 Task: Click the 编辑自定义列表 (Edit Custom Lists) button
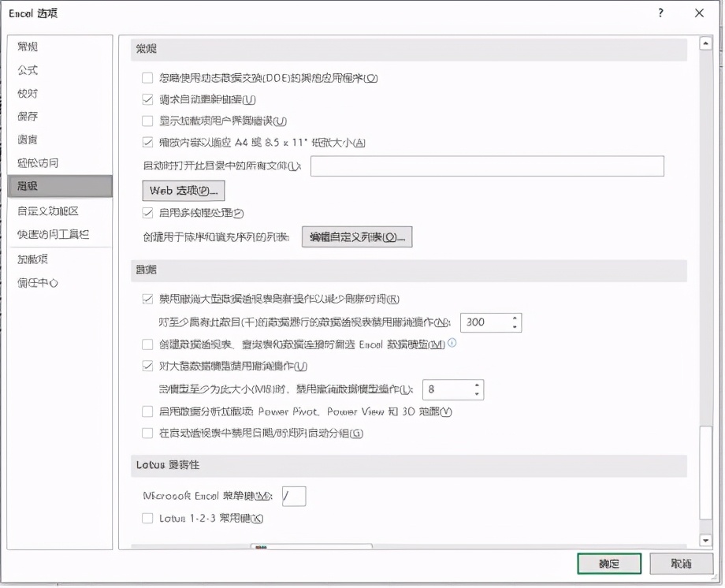coord(357,237)
